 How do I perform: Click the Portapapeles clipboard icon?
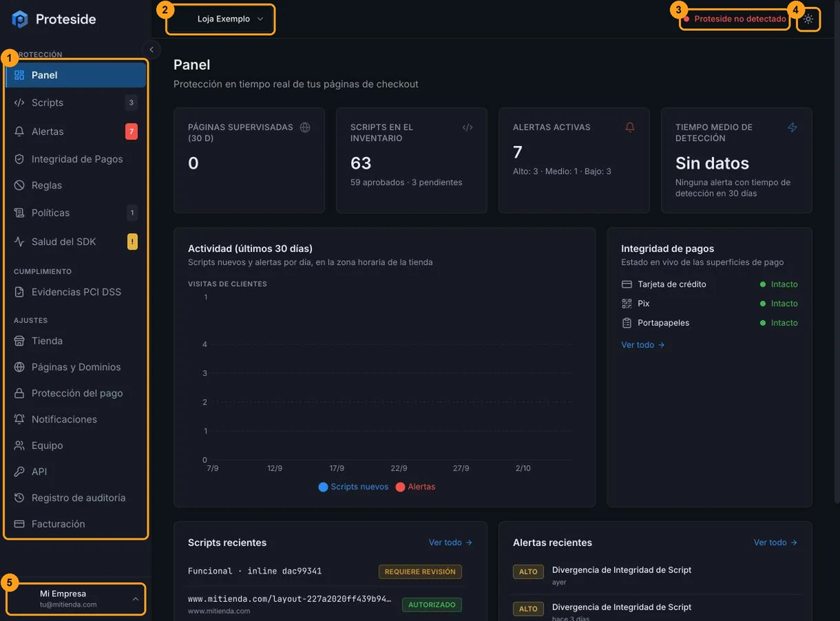coord(627,323)
